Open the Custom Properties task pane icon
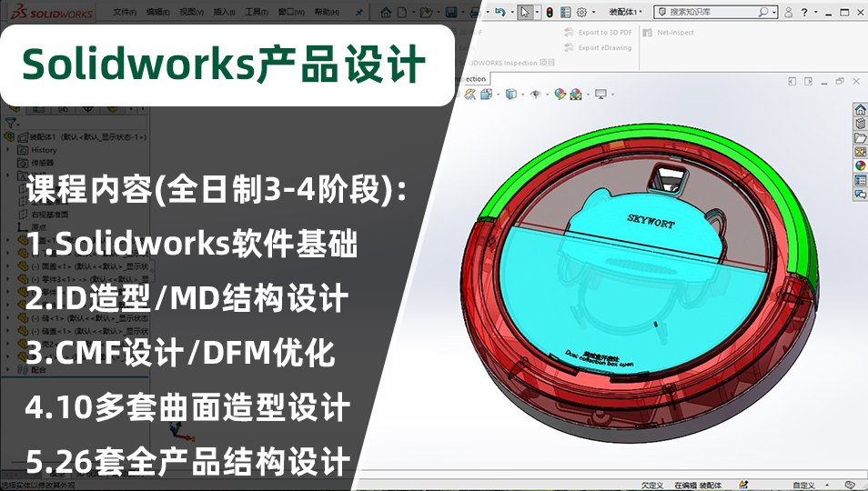The width and height of the screenshot is (868, 491). point(860,180)
